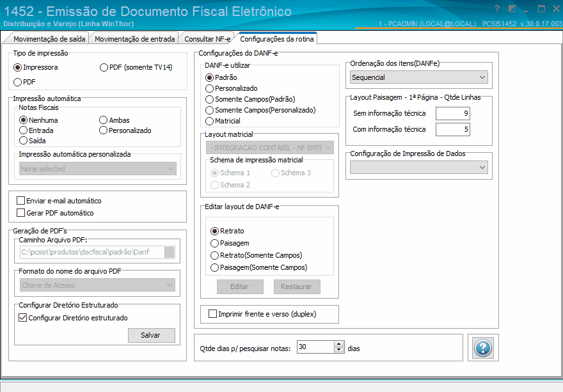Open Layout matricial INTEGRACAO CONTABIL dropdown
Image resolution: width=563 pixels, height=392 pixels.
pyautogui.click(x=270, y=148)
